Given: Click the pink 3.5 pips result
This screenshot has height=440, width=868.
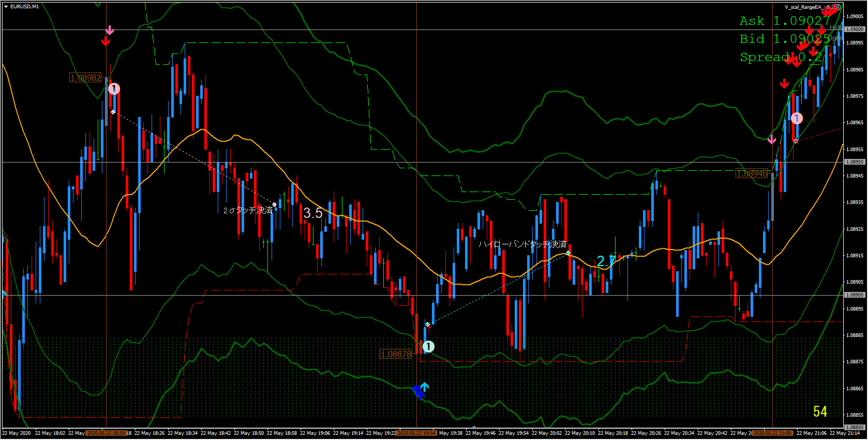Looking at the screenshot, I should click(x=313, y=213).
